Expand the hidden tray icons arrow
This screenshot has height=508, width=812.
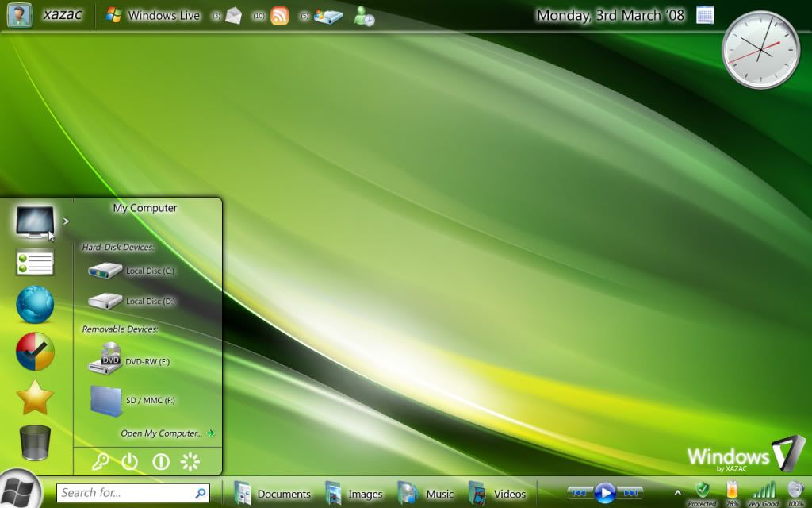[x=678, y=494]
